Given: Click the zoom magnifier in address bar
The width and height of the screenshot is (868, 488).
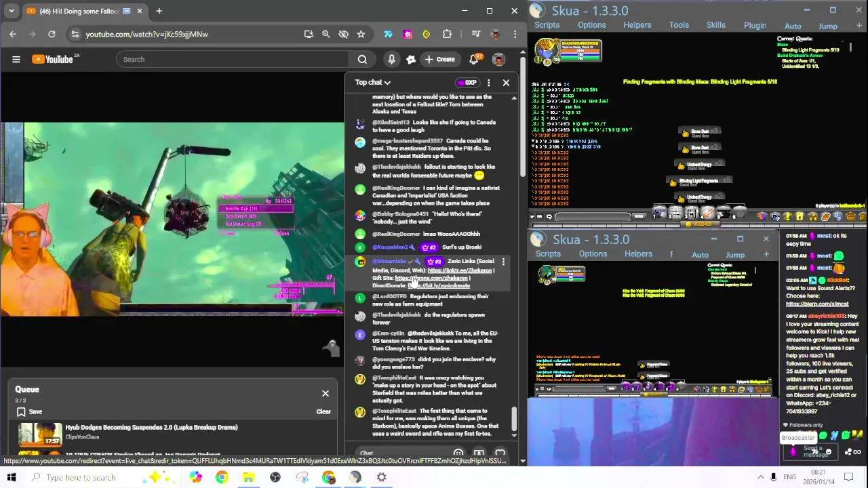Looking at the screenshot, I should pos(325,34).
